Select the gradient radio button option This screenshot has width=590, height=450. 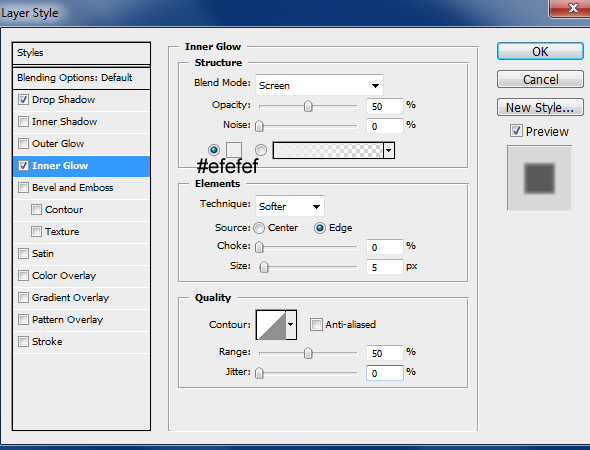(261, 150)
